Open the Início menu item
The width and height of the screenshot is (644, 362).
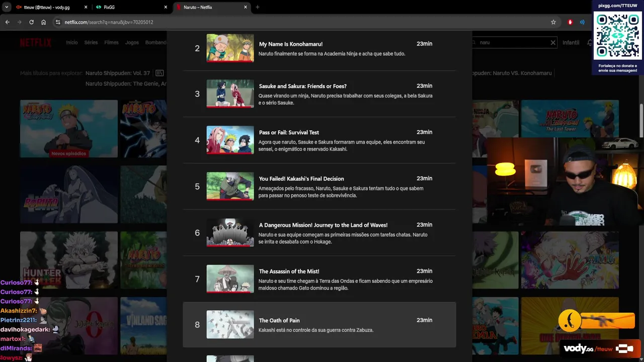click(72, 43)
